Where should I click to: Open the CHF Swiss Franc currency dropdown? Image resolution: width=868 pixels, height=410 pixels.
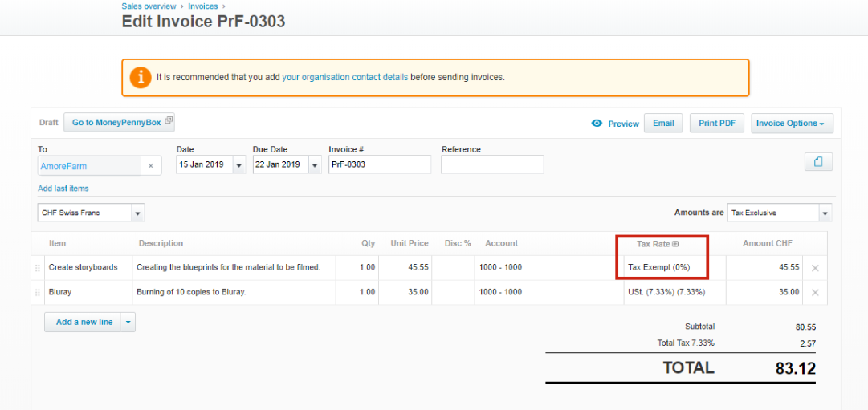pyautogui.click(x=138, y=213)
